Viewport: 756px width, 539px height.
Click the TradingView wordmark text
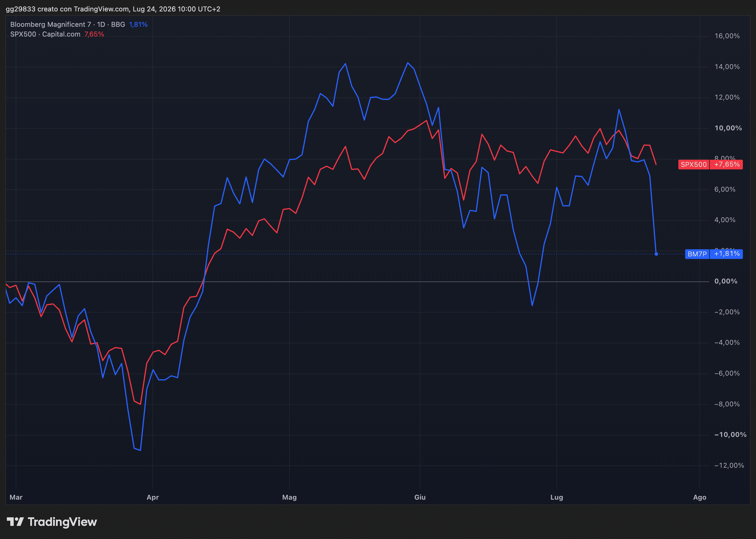[63, 522]
